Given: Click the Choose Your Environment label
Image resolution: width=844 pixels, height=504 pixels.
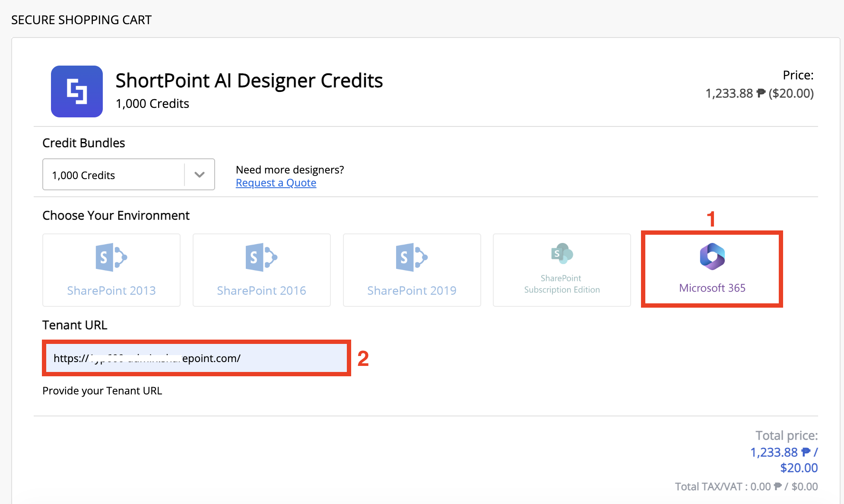Looking at the screenshot, I should click(x=116, y=215).
